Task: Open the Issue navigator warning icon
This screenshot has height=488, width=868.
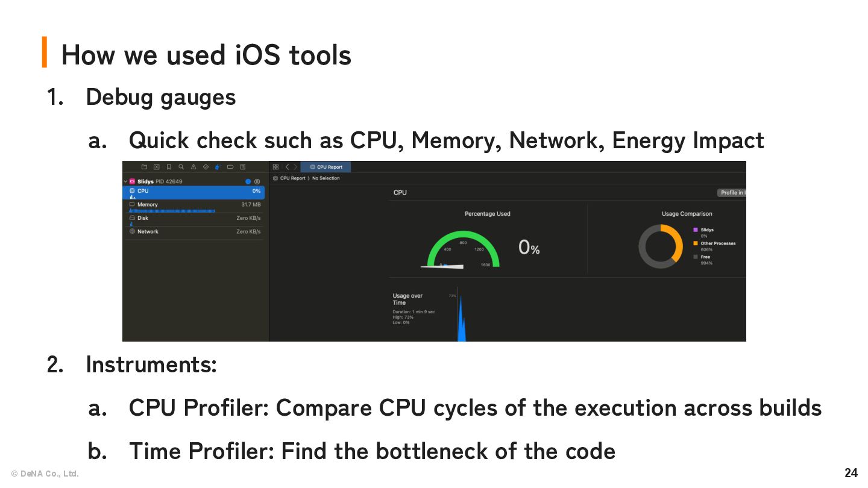Action: 193,167
